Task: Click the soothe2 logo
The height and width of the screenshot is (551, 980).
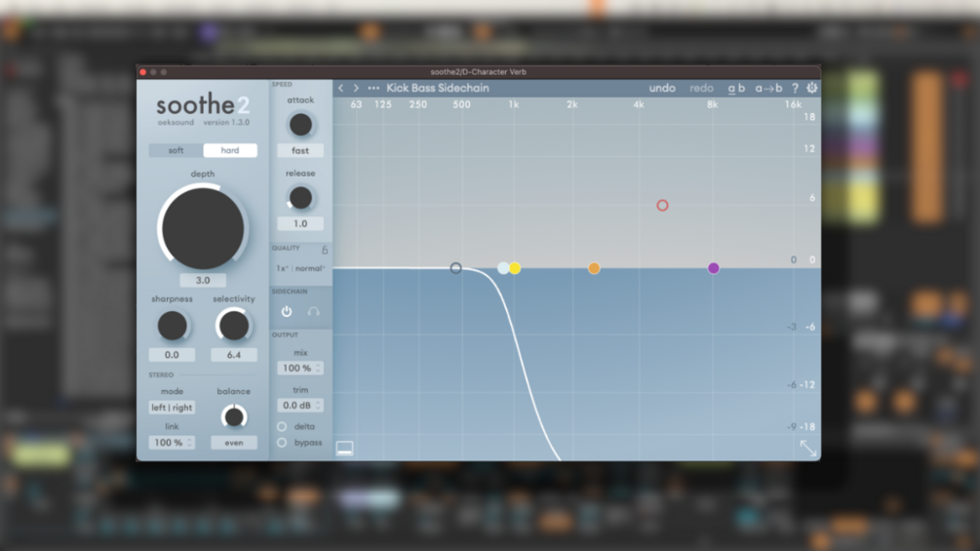Action: pos(203,104)
